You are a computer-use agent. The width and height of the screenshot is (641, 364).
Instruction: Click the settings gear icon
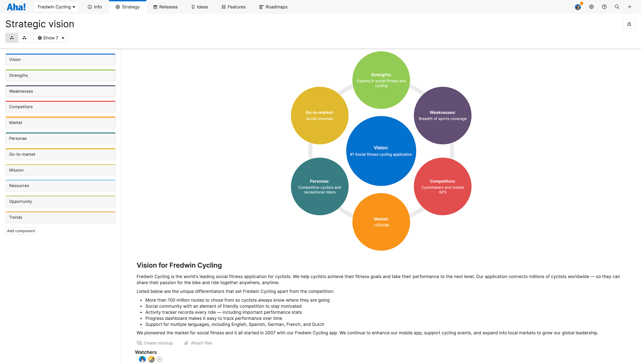591,7
